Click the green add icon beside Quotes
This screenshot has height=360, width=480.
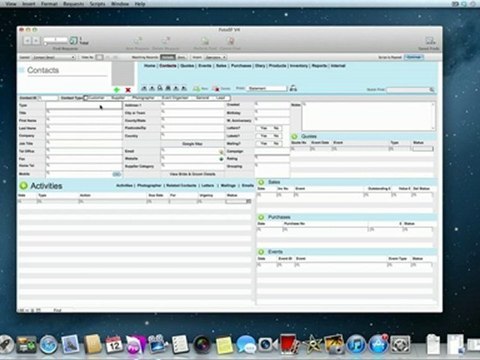pyautogui.click(x=294, y=136)
